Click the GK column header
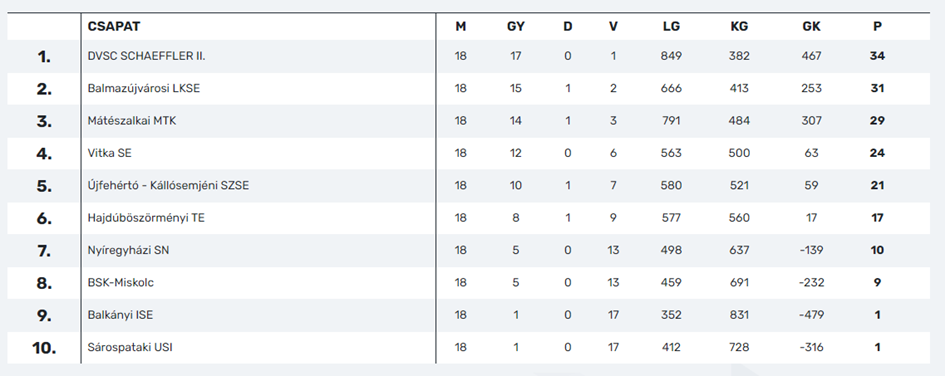945x376 pixels. (x=811, y=27)
